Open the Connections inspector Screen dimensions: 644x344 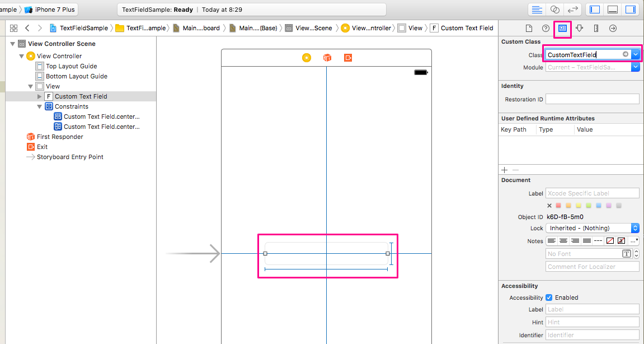pyautogui.click(x=613, y=28)
